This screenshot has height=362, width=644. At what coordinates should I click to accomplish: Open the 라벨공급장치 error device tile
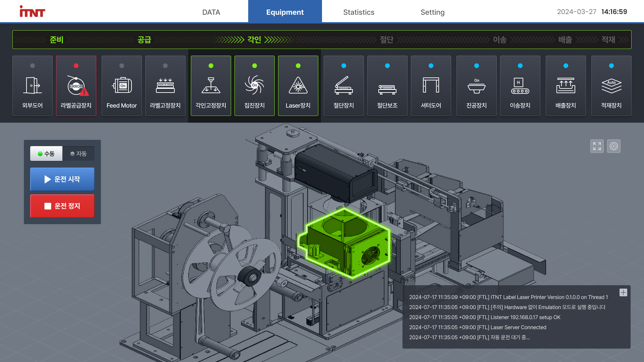tap(76, 86)
